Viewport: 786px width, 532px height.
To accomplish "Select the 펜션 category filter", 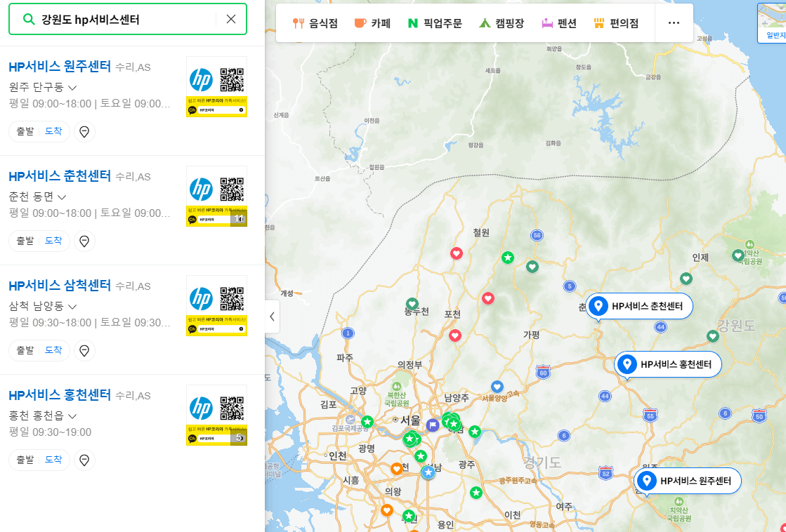I will click(559, 23).
